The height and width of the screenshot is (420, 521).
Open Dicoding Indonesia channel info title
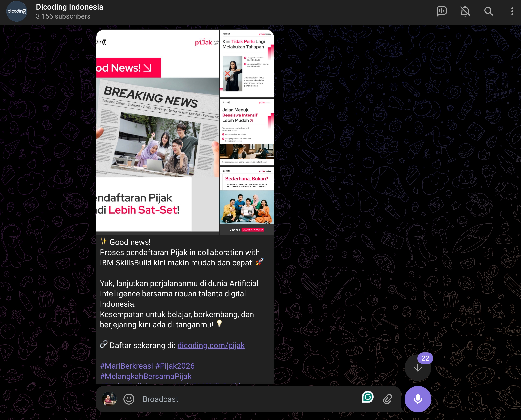69,7
